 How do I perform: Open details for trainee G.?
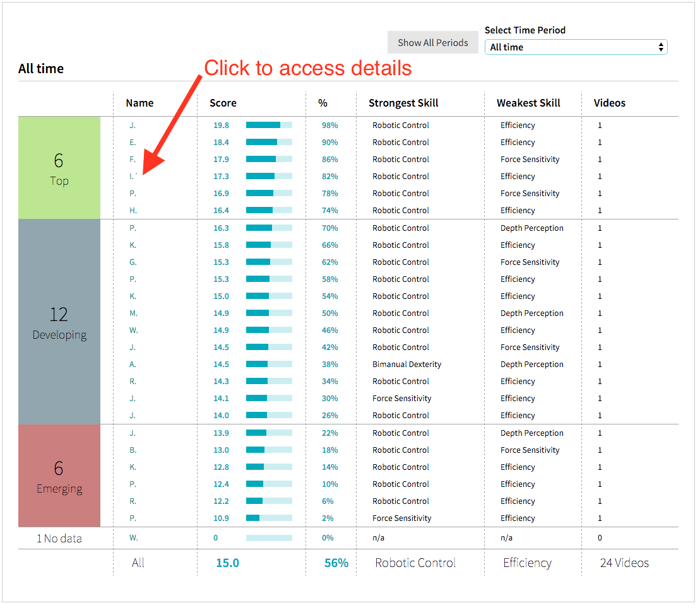(133, 262)
